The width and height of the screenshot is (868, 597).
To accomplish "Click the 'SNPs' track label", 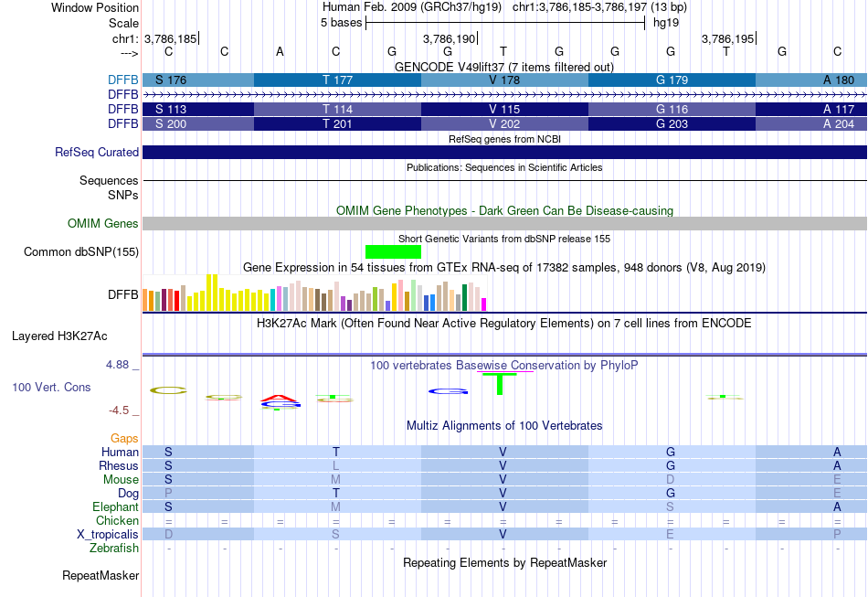I will pos(123,195).
